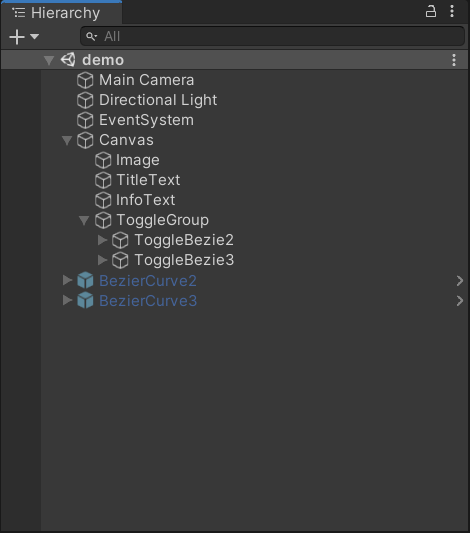Open the BezierCurve2 prefab with chevron
Screen dimensions: 470x533
click(x=459, y=281)
